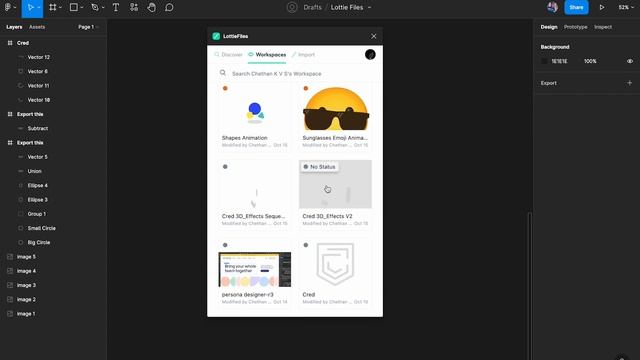Viewport: 640px width, 360px height.
Task: Select the Move tool
Action: [30, 7]
